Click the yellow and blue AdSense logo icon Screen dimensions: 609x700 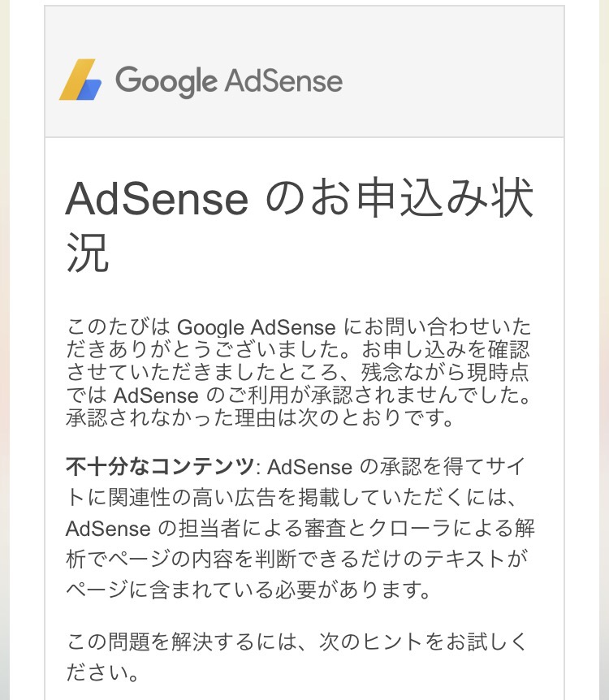pos(80,80)
